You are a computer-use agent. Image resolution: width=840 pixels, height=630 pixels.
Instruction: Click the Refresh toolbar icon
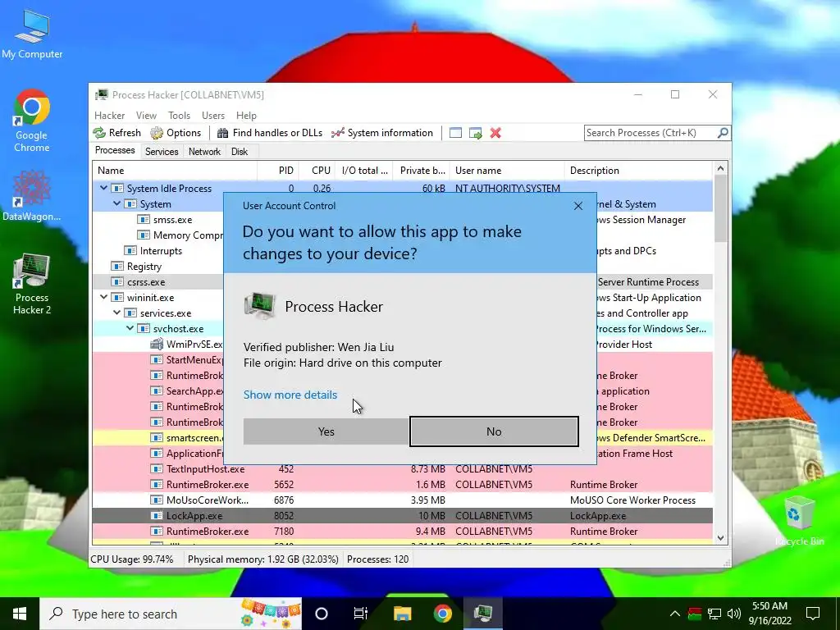pos(99,133)
